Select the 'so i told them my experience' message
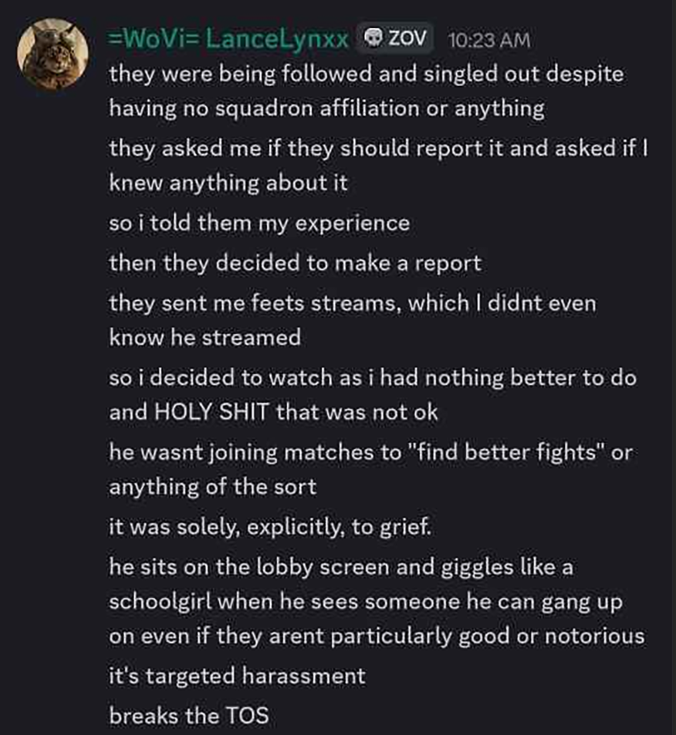 (259, 223)
